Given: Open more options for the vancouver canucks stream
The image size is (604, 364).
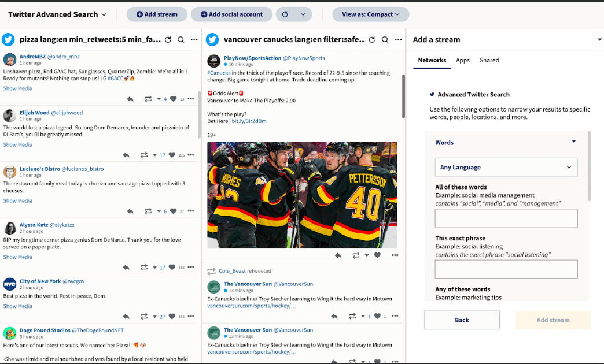Looking at the screenshot, I should (x=398, y=40).
